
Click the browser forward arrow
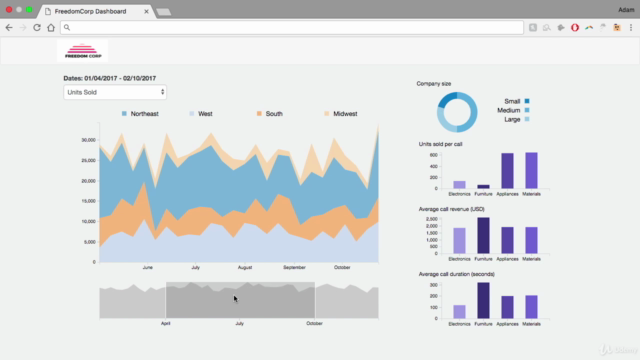click(x=23, y=27)
